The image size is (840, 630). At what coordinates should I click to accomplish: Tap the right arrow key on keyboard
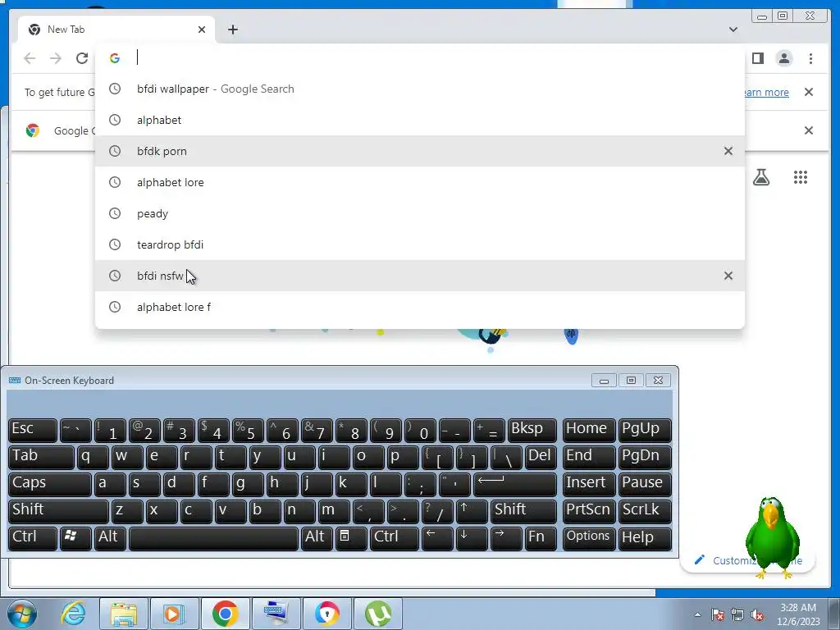click(x=505, y=538)
